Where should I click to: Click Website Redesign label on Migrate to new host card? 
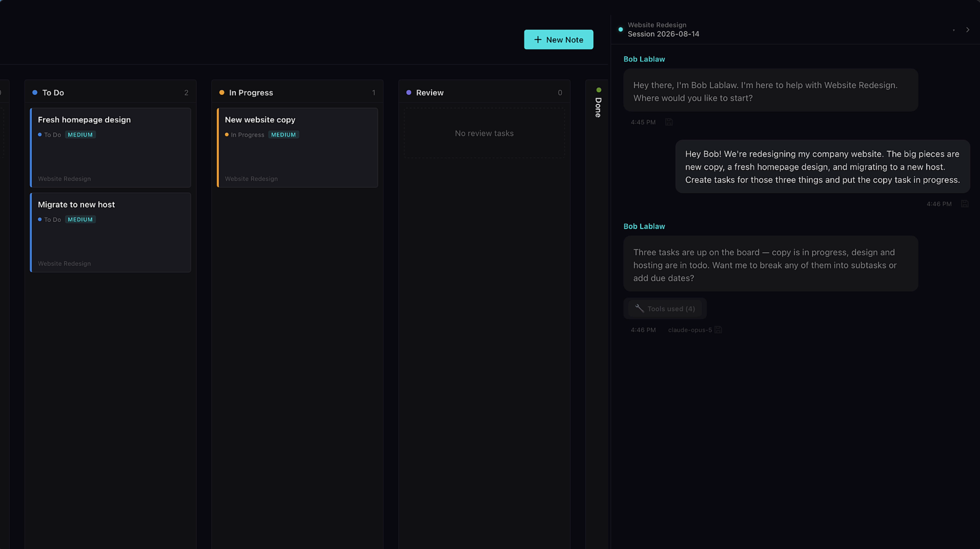(64, 263)
